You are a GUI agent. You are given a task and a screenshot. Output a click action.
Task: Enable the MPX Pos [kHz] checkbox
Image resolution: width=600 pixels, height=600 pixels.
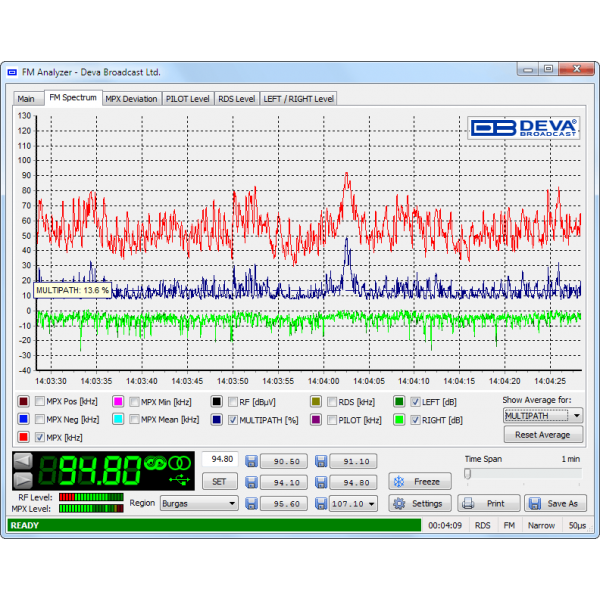pyautogui.click(x=39, y=401)
